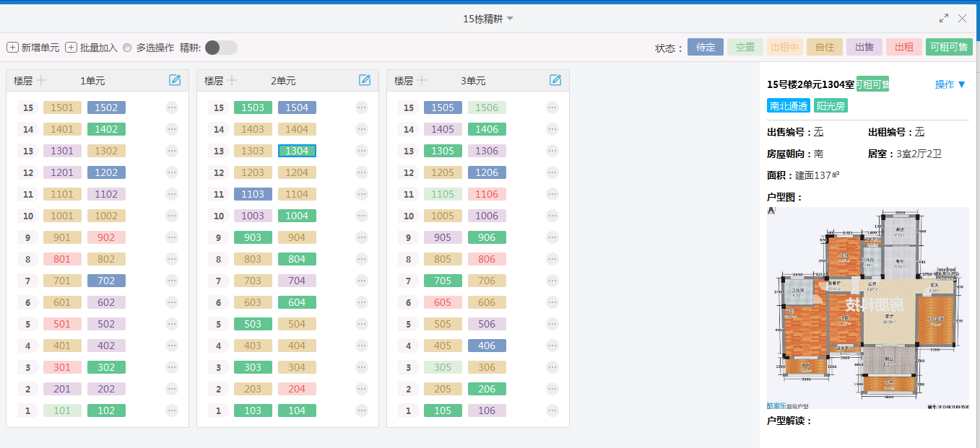Click the 批量加入 button
The height and width of the screenshot is (448, 980).
click(92, 48)
